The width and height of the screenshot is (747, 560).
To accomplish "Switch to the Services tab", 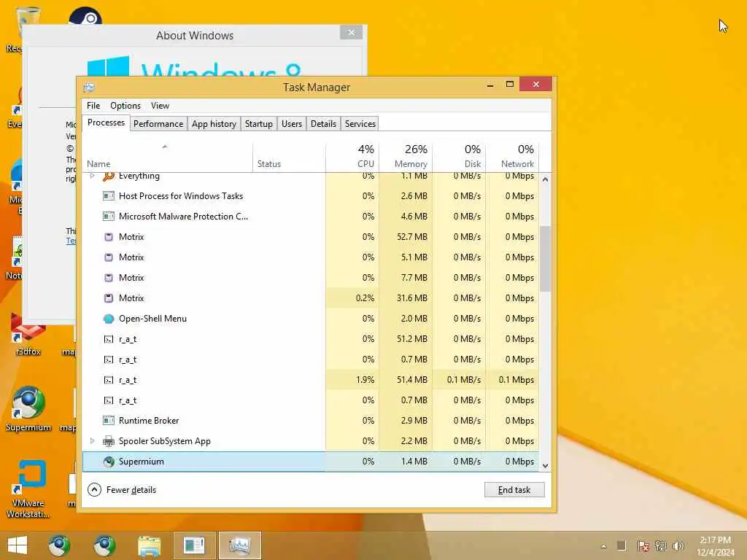I will point(360,124).
